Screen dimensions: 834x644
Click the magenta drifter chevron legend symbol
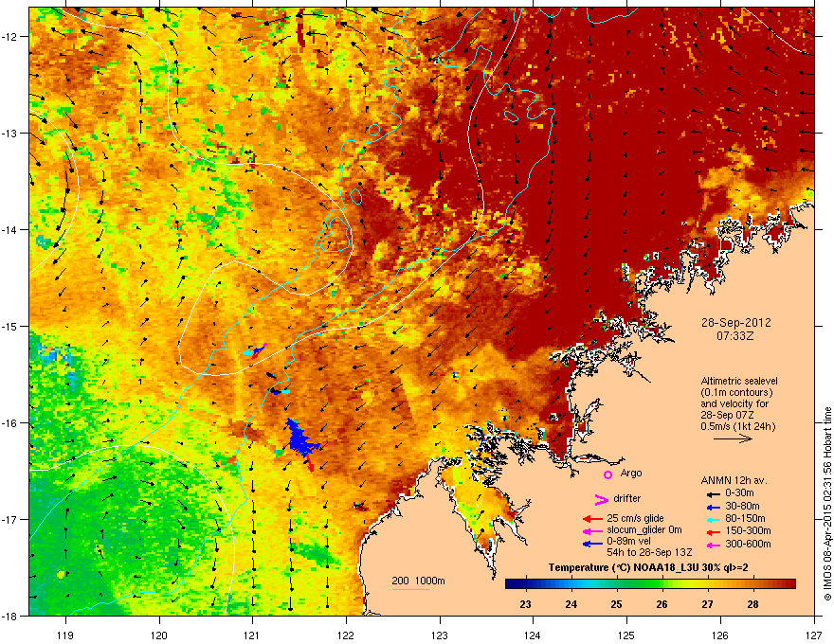pos(601,499)
